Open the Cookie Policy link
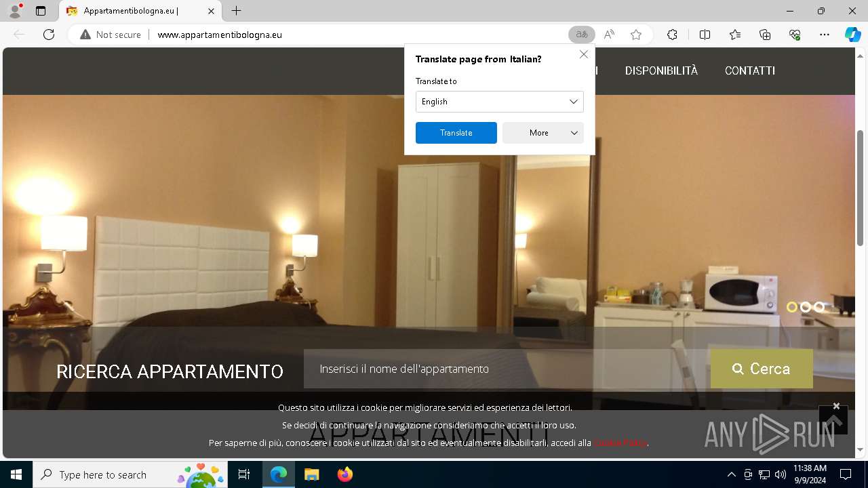Image resolution: width=868 pixels, height=488 pixels. (620, 443)
